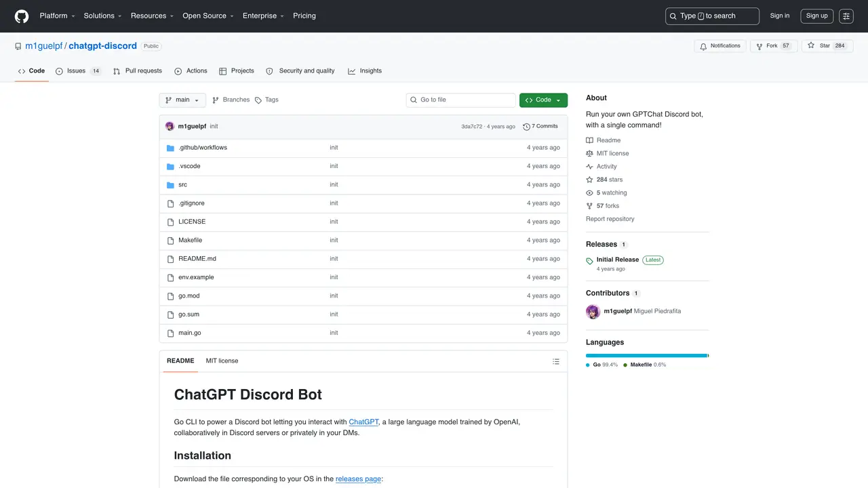Open the Security and quality tab
The image size is (868, 488).
tap(300, 71)
